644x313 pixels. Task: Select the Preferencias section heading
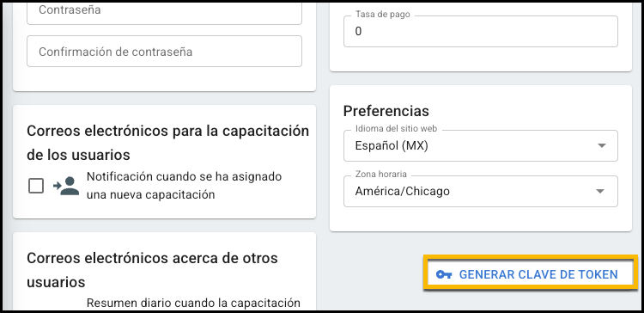pos(386,111)
